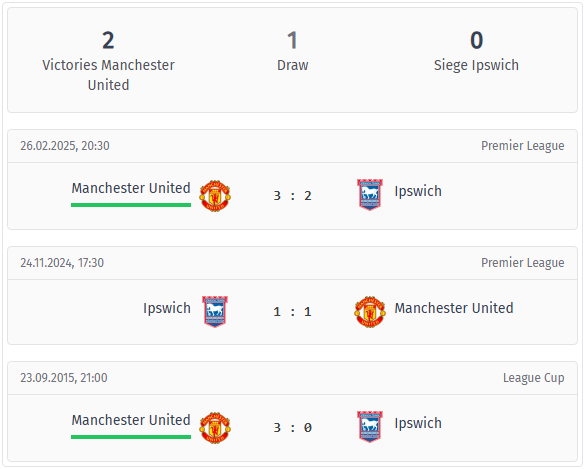Viewport: 584px width, 469px height.
Task: Click Victories Manchester United summary count
Action: [108, 40]
